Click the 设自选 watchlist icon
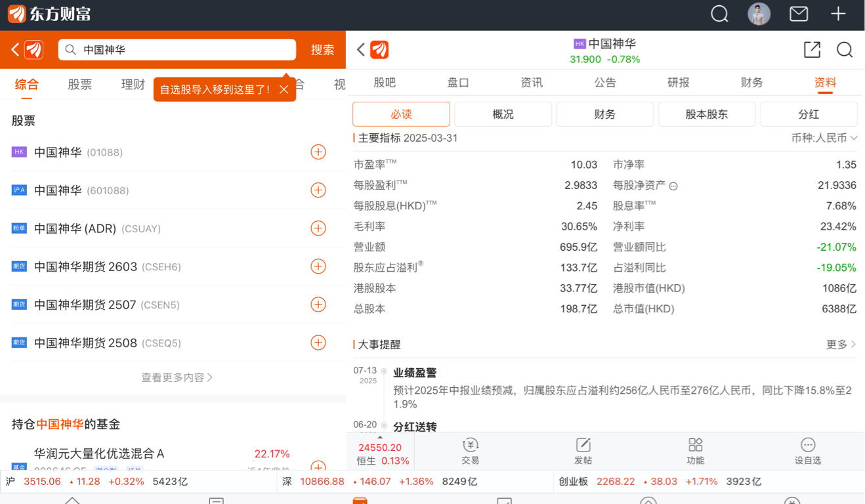The height and width of the screenshot is (504, 865). point(808,451)
